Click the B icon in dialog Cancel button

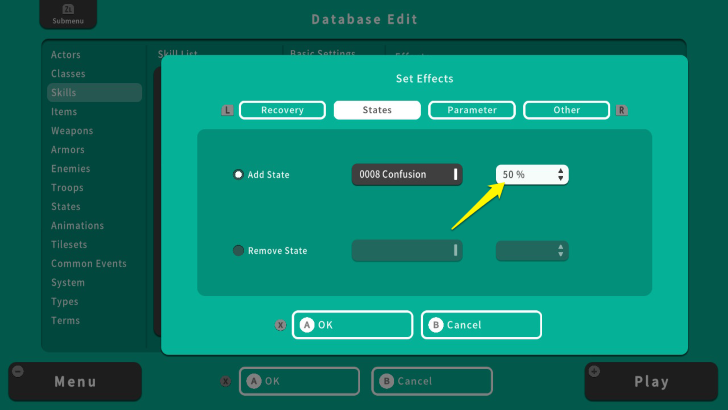pos(435,325)
